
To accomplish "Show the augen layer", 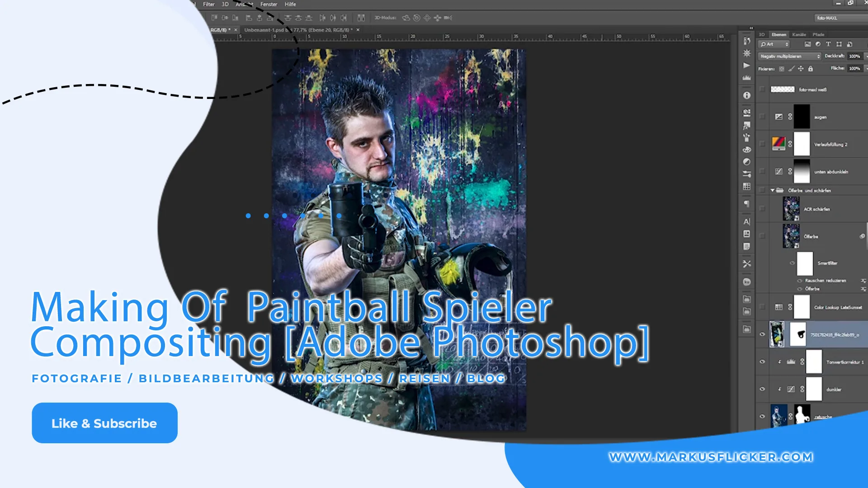I will pyautogui.click(x=762, y=117).
